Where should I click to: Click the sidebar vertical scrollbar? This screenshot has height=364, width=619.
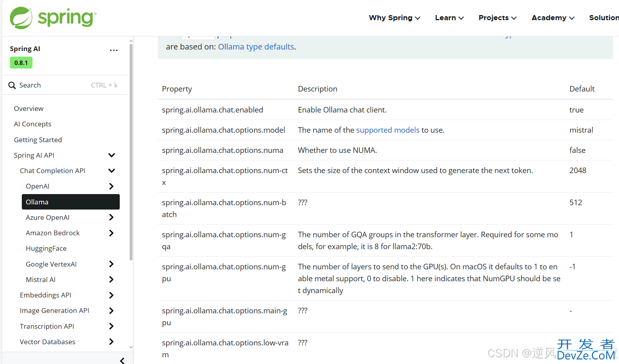(x=131, y=152)
